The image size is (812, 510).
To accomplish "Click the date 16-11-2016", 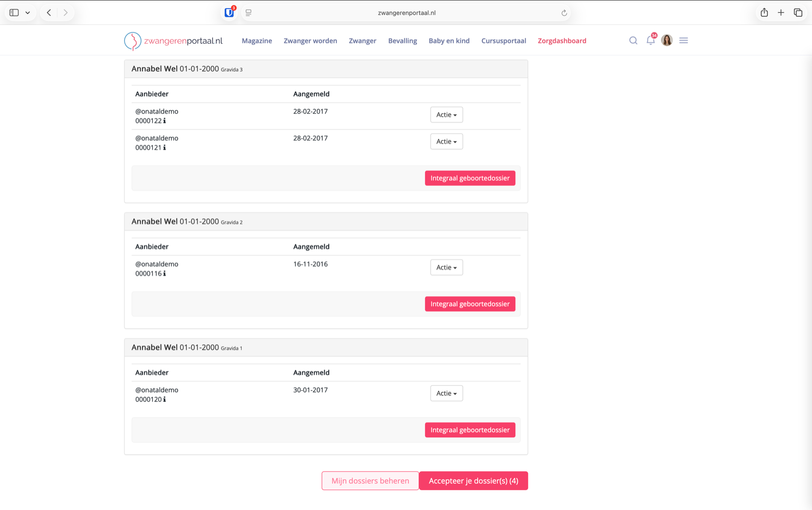I will (311, 264).
